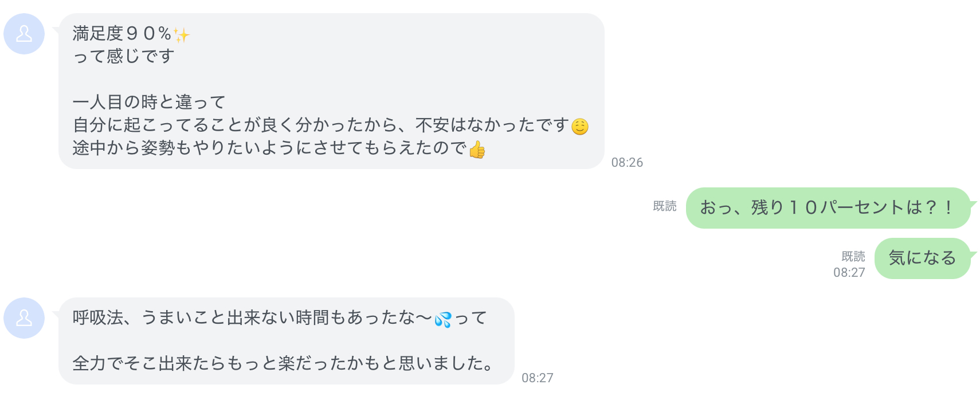Image resolution: width=980 pixels, height=400 pixels.
Task: Click the sender avatar beside the 呼吸法 message
Action: [24, 318]
